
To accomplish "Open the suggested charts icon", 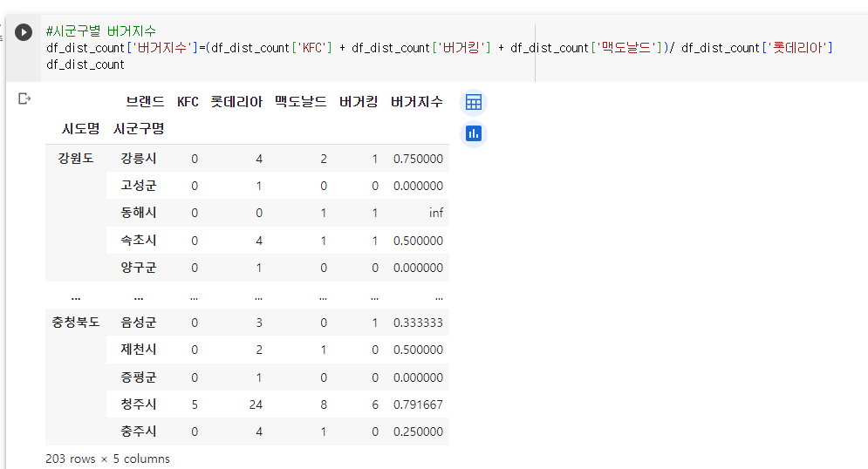I will tap(474, 134).
